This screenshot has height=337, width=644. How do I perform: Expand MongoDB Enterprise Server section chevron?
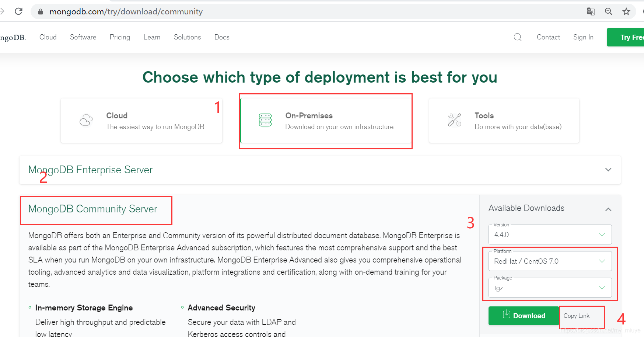pyautogui.click(x=608, y=170)
